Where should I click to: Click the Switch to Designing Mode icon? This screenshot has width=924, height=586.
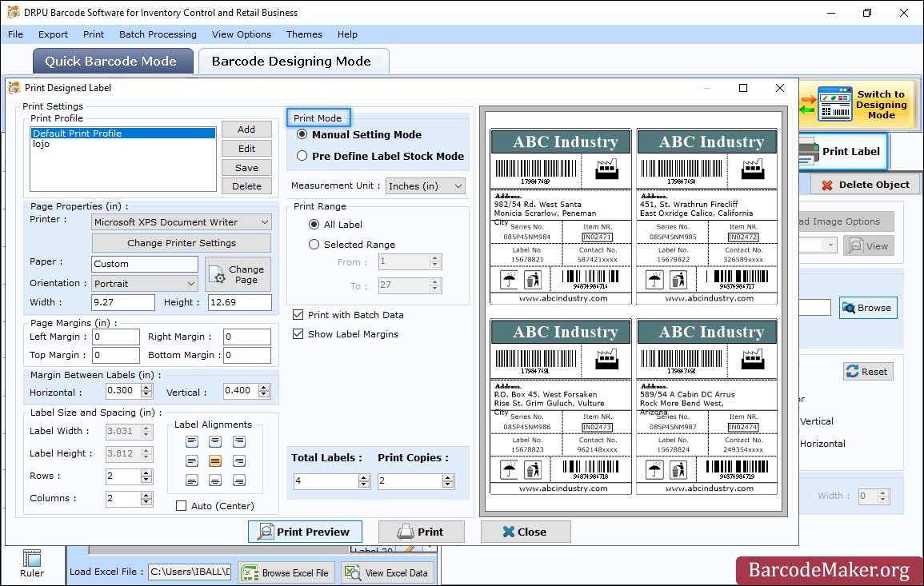834,104
